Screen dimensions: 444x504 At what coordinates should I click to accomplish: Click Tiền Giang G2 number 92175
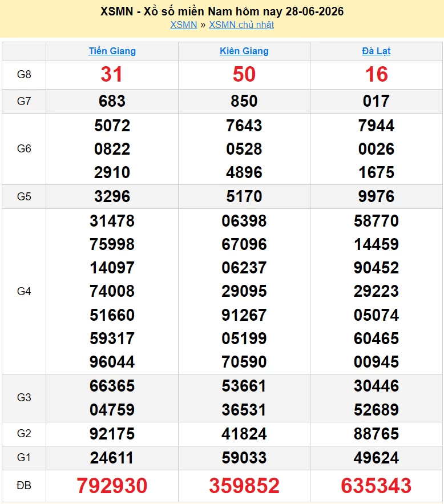click(x=112, y=434)
